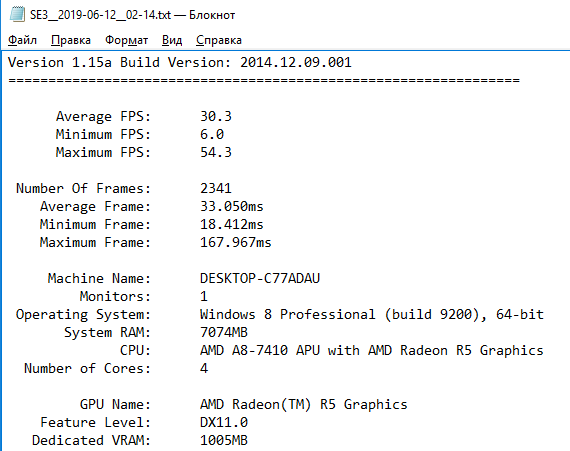Open the Вид menu
570x451 pixels.
coord(172,40)
